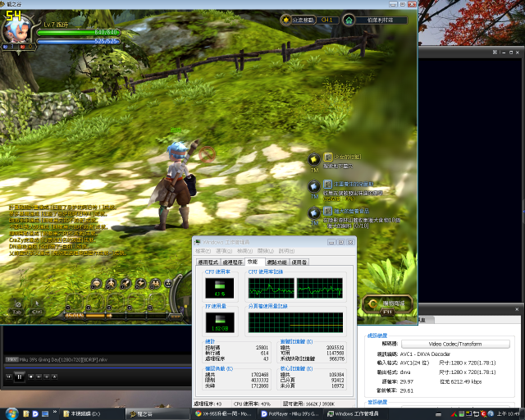Open the character status icon in game HUD
Viewport: 525px width, 420px height.
pos(111,284)
